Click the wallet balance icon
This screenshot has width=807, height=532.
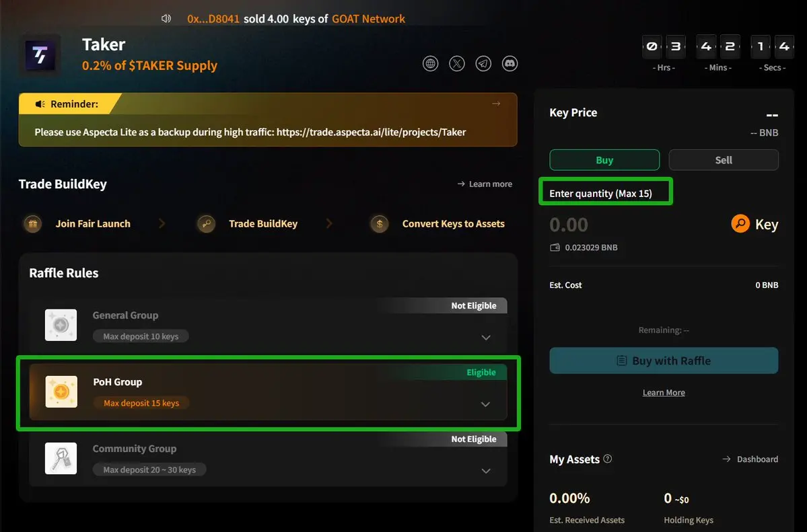click(555, 248)
